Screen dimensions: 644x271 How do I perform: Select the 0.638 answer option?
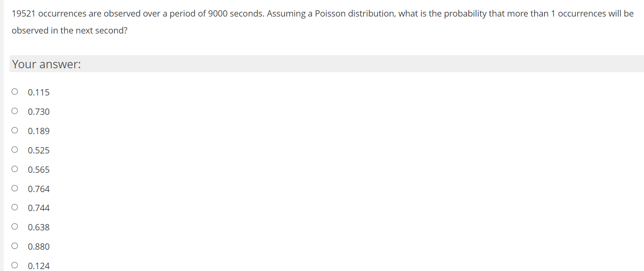15,226
